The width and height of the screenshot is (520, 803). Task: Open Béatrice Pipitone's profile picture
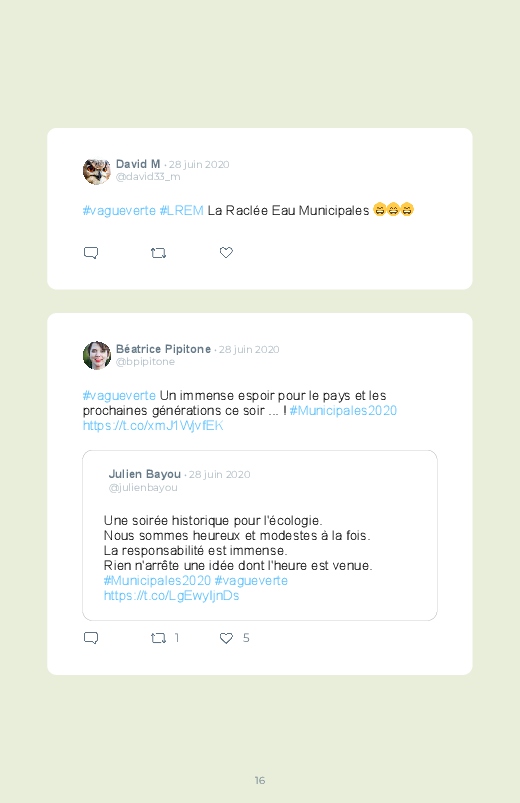tap(97, 355)
